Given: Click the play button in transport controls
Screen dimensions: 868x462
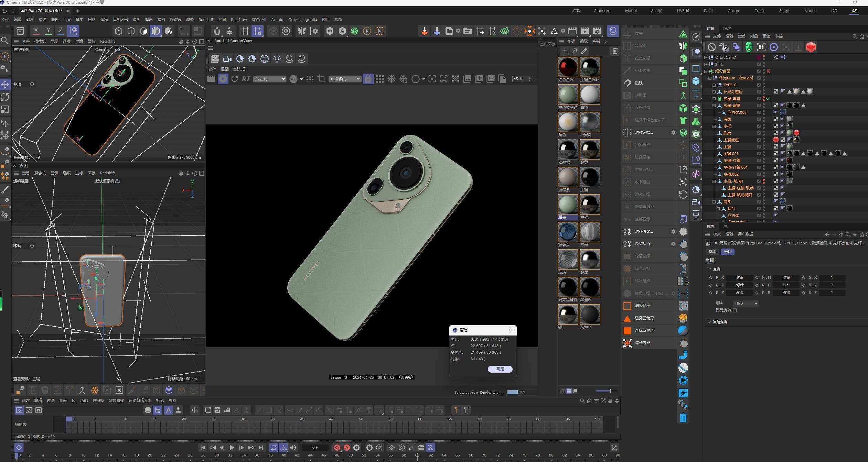Looking at the screenshot, I should [232, 448].
